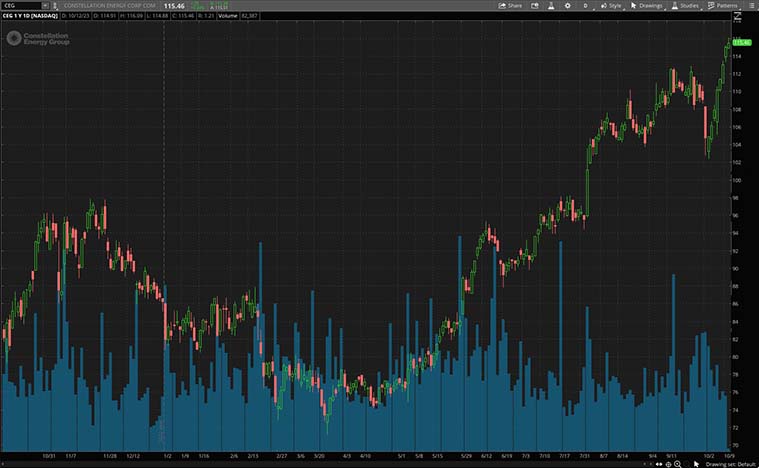This screenshot has height=468, width=759.
Task: Click the hamburger menu icon at top right
Action: click(750, 6)
